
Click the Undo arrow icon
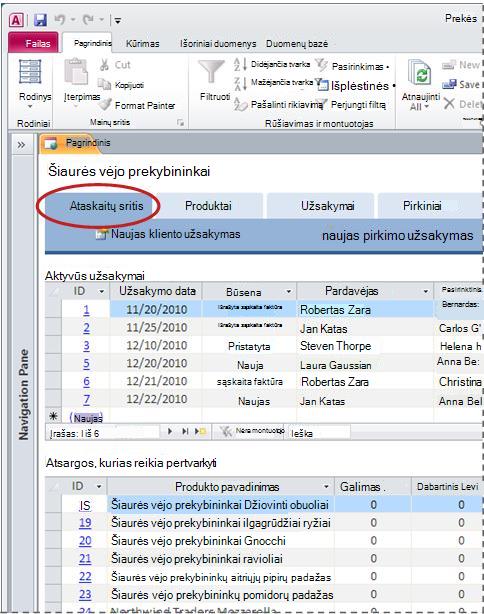pyautogui.click(x=59, y=19)
